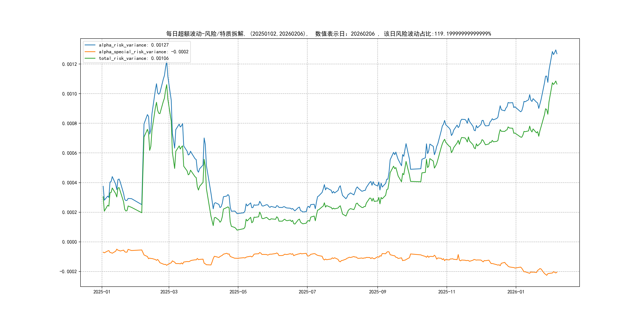The height and width of the screenshot is (322, 644).
Task: Click the 2025-07 x-axis tick label
Action: (x=307, y=292)
